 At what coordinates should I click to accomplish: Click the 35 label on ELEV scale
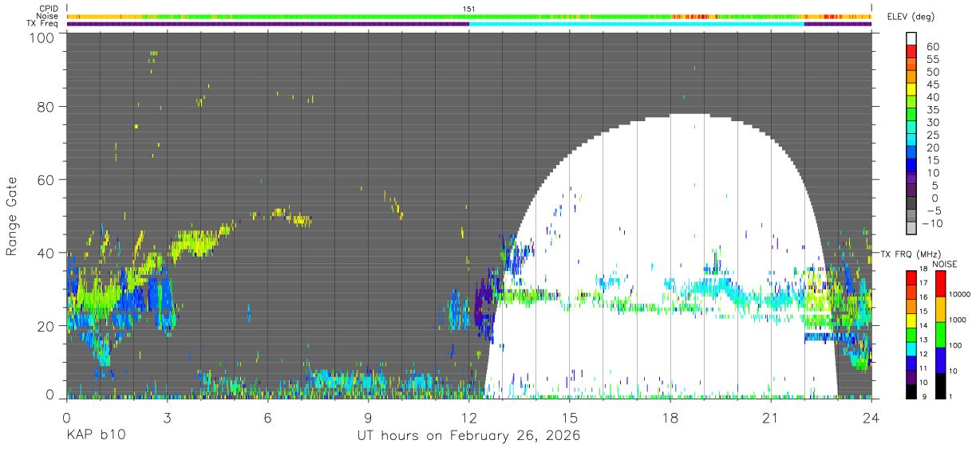tap(933, 110)
